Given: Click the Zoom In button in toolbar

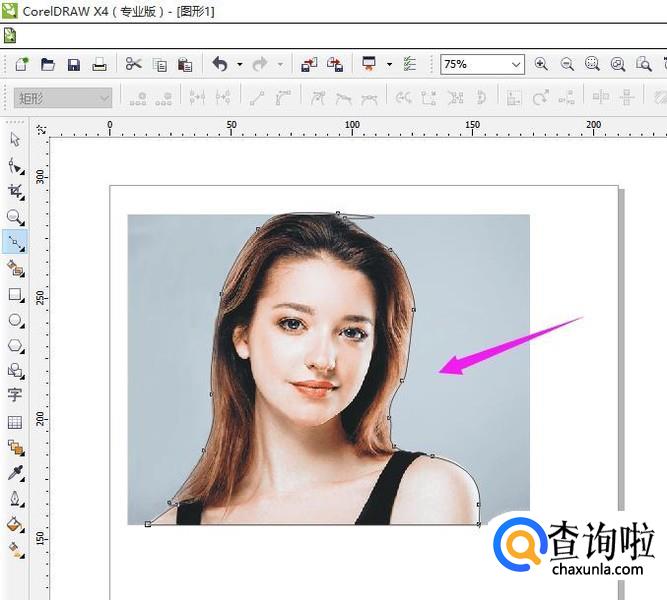Looking at the screenshot, I should pos(541,64).
